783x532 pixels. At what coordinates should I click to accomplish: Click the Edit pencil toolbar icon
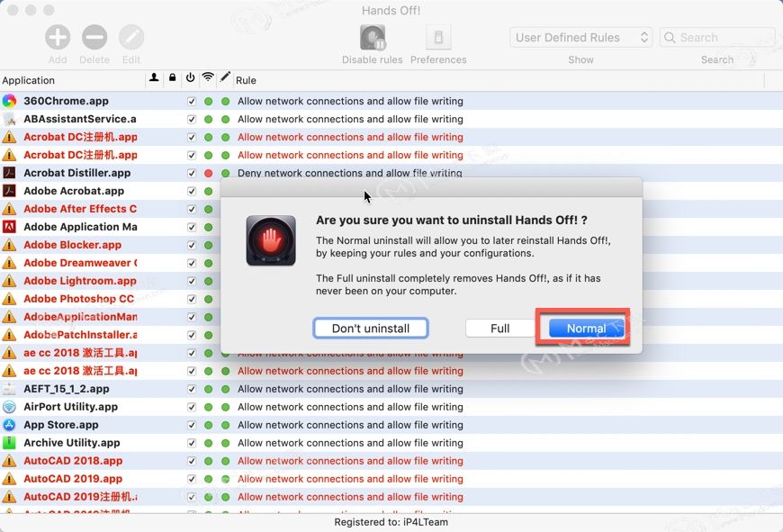pyautogui.click(x=131, y=37)
